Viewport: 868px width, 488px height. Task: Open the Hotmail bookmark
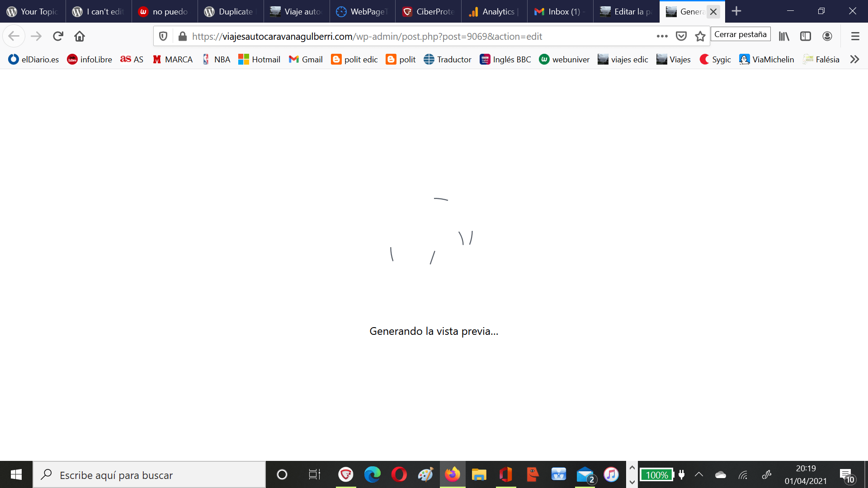(x=259, y=59)
